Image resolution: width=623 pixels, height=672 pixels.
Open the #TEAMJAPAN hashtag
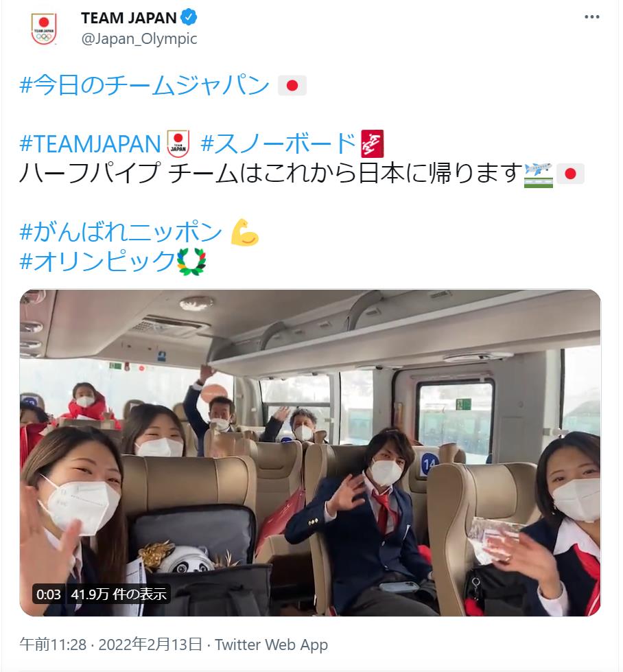point(90,143)
